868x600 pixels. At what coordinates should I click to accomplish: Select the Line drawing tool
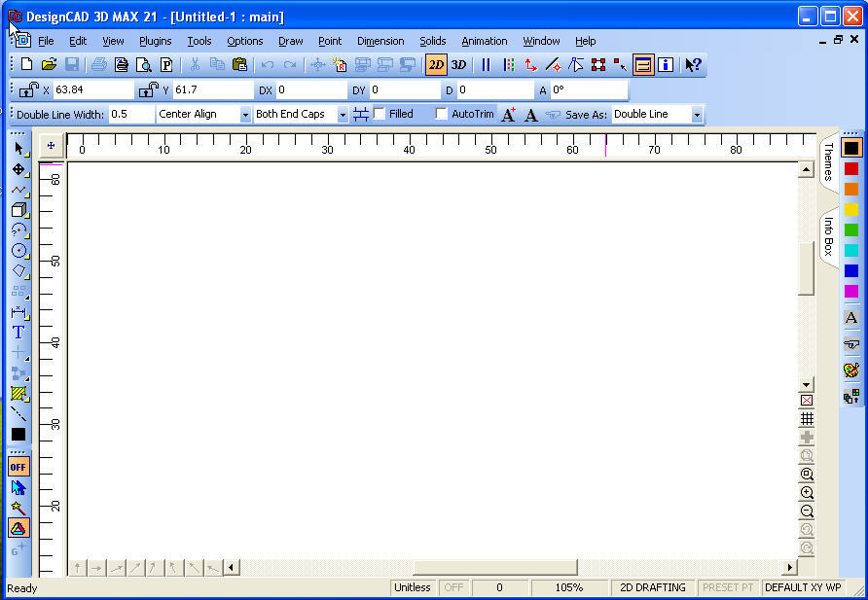click(19, 190)
